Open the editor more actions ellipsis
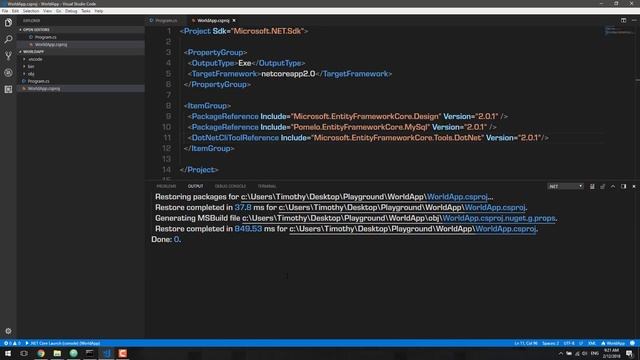640x360 pixels. (x=634, y=20)
